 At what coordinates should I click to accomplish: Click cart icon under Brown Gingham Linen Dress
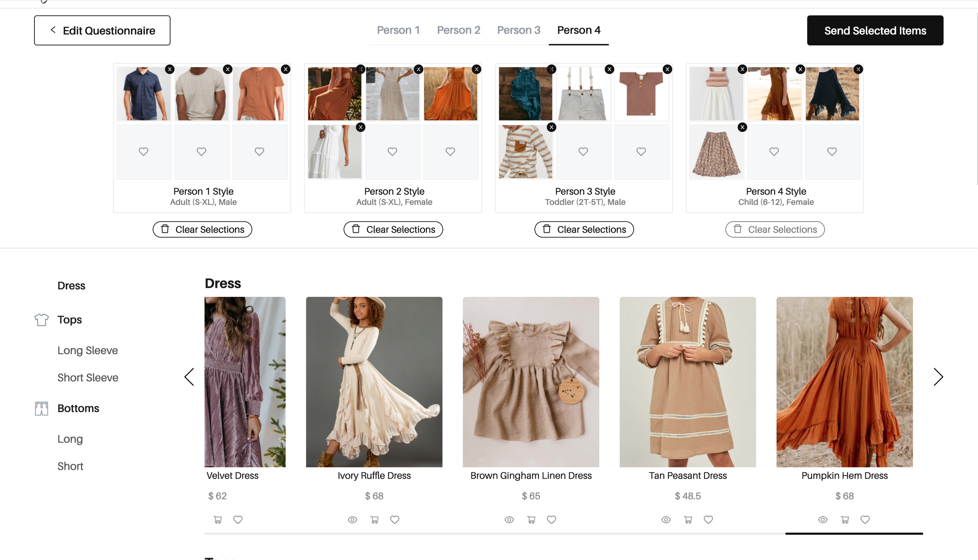[x=531, y=520]
